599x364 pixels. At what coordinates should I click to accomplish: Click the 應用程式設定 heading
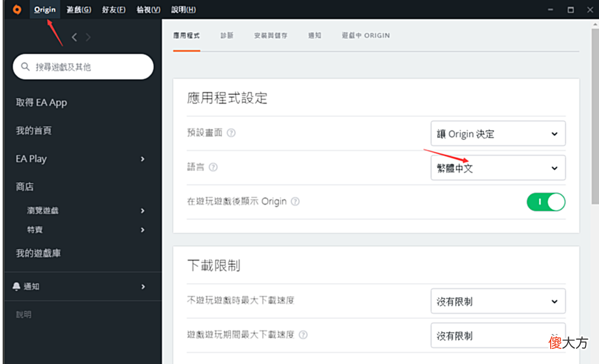tap(227, 98)
